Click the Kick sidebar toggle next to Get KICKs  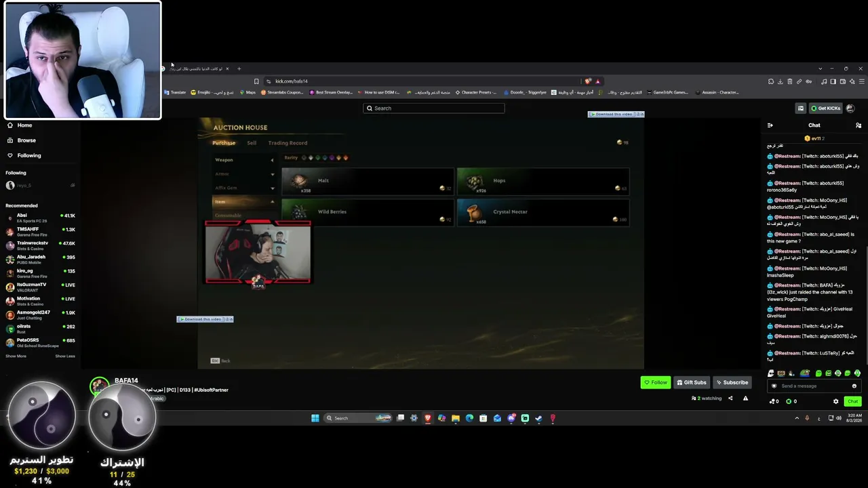[801, 108]
